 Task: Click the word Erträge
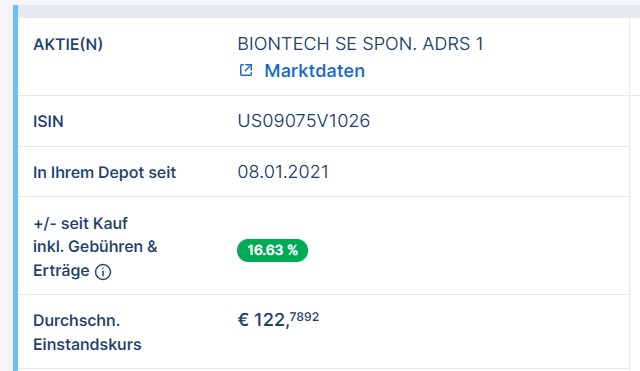(x=61, y=271)
